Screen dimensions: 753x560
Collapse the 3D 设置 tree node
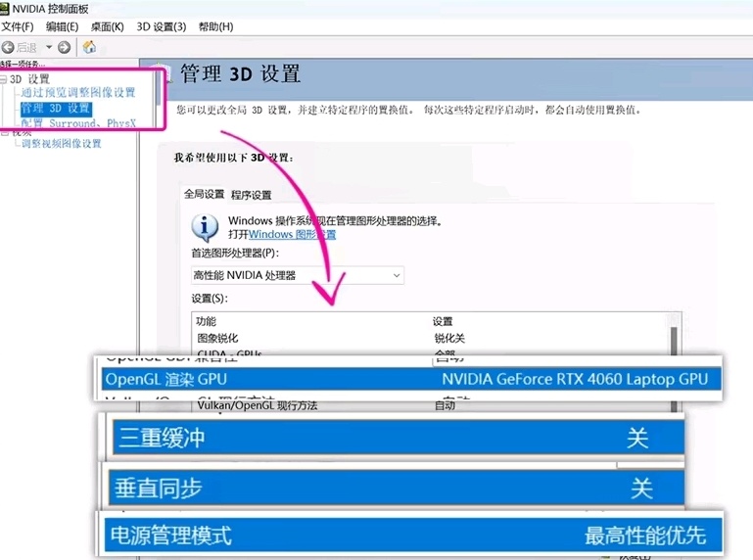coord(4,79)
